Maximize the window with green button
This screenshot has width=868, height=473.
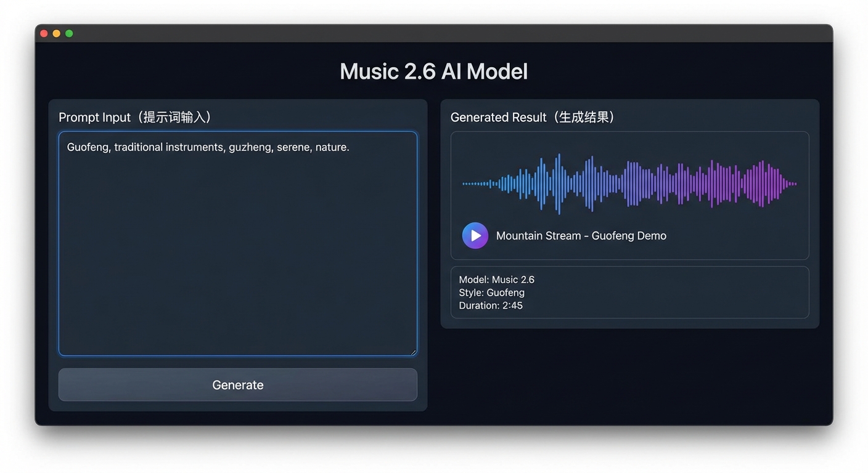click(69, 33)
